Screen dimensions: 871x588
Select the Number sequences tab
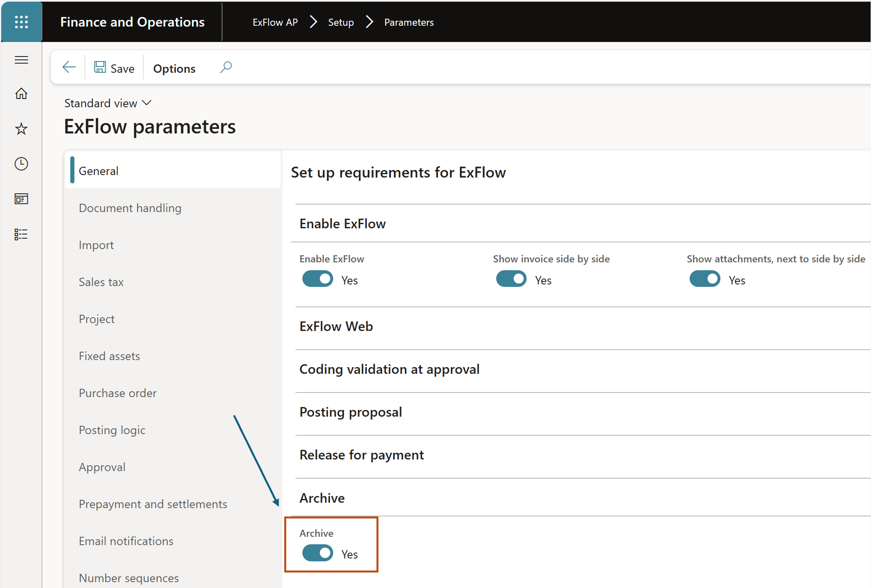[x=173, y=577]
